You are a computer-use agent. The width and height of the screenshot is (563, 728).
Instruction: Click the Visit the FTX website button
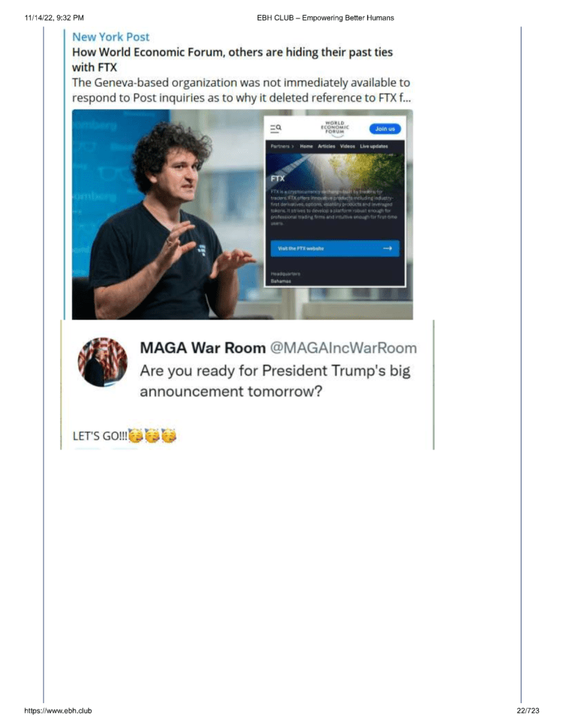[x=335, y=248]
